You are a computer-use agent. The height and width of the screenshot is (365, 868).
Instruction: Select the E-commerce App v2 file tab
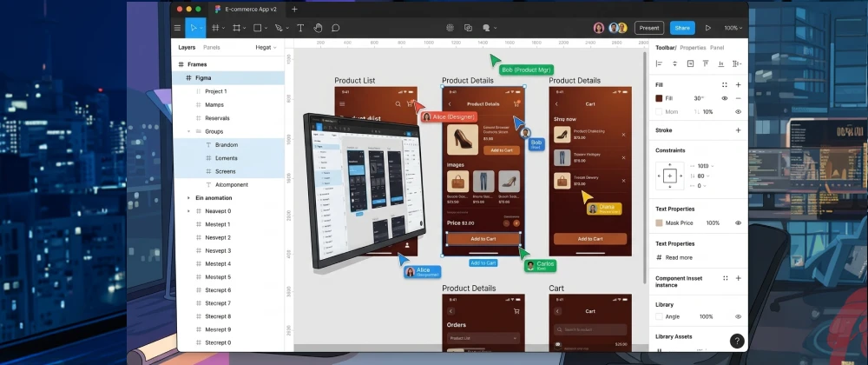point(246,10)
